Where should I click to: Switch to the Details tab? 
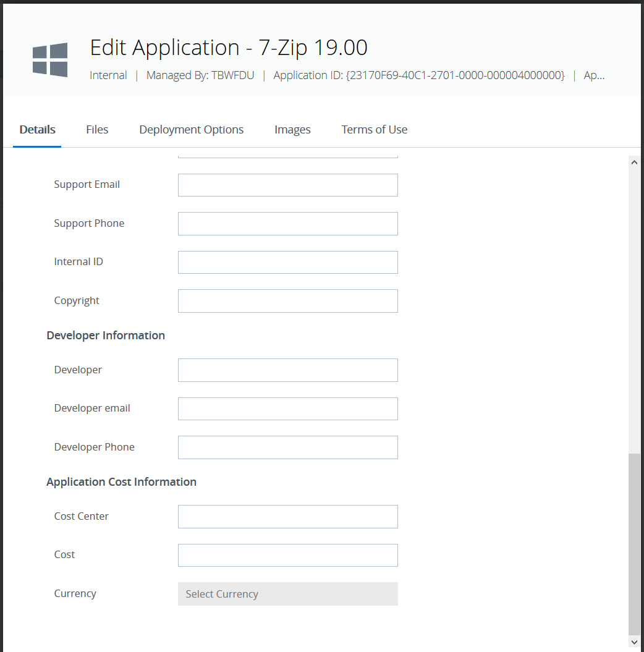tap(38, 130)
